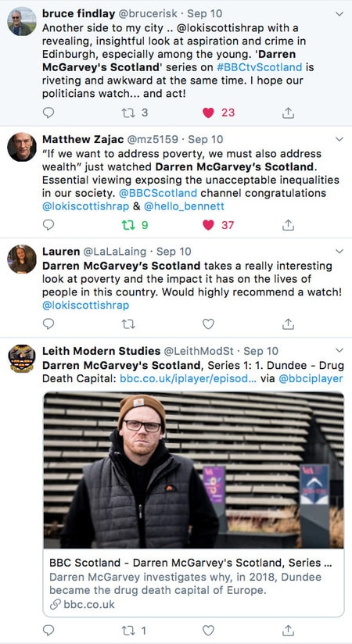The image size is (352, 644).
Task: Open dropdown chevron on Matthew Zajac's tweet
Action: click(x=339, y=139)
